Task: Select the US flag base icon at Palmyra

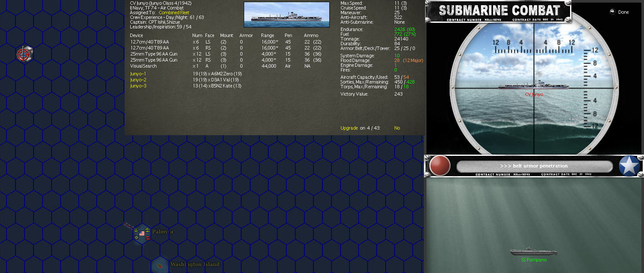Action: pyautogui.click(x=142, y=233)
